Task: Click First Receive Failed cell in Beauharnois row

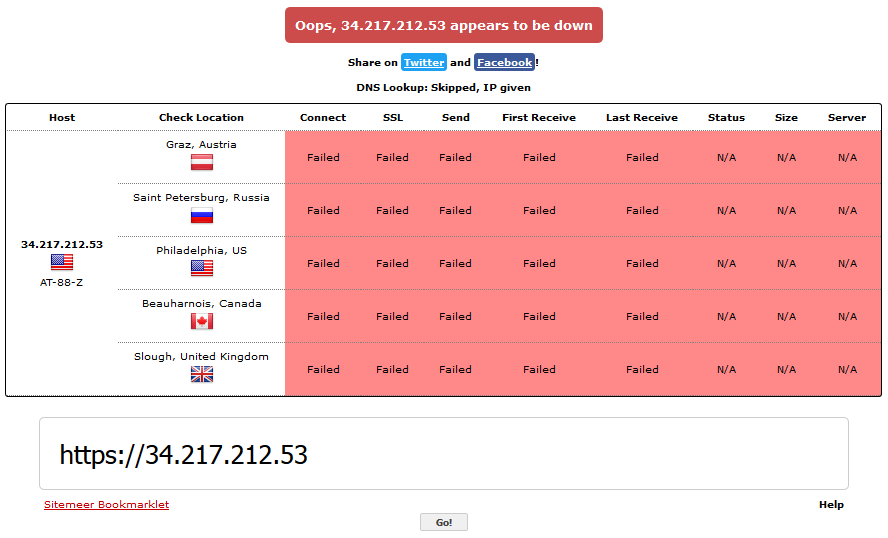Action: point(539,317)
